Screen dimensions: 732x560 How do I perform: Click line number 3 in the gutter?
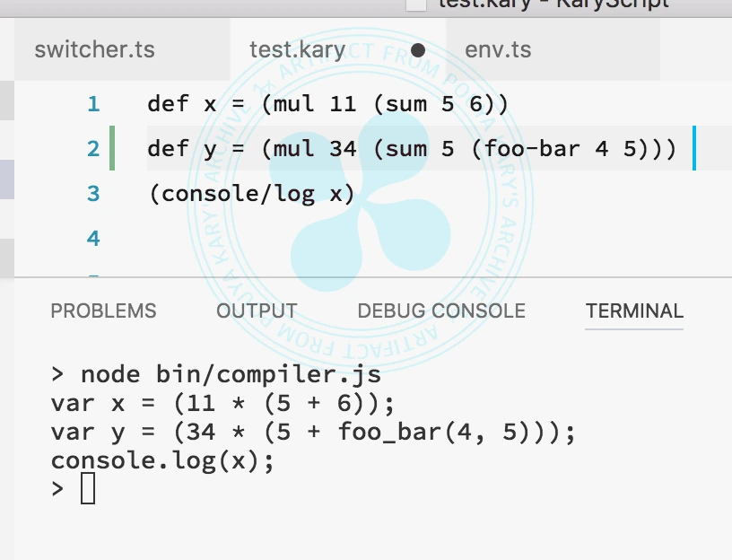pyautogui.click(x=93, y=194)
